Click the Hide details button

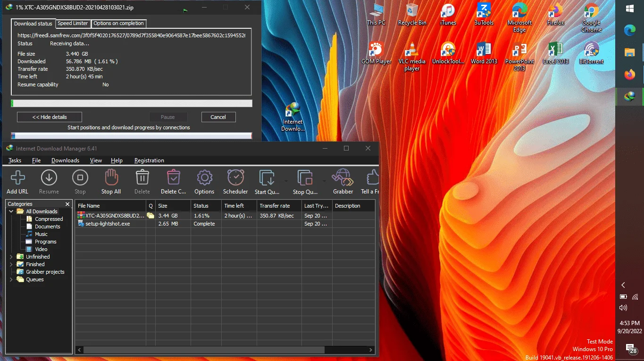(x=50, y=117)
